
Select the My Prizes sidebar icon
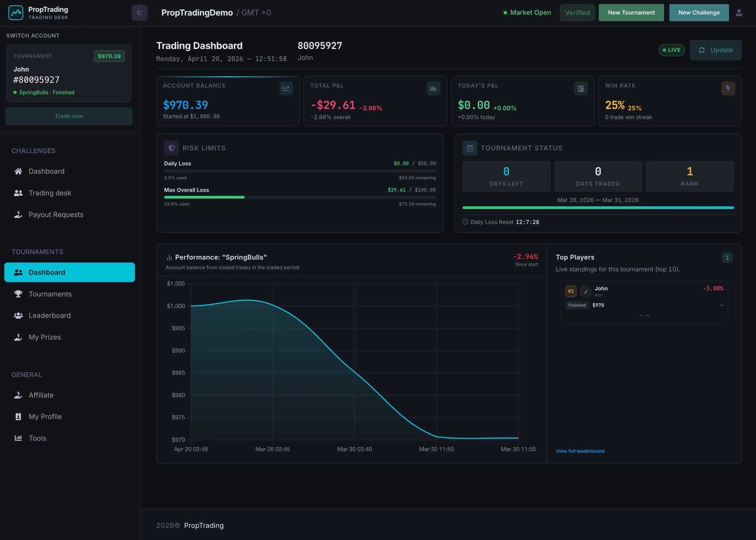click(x=18, y=337)
